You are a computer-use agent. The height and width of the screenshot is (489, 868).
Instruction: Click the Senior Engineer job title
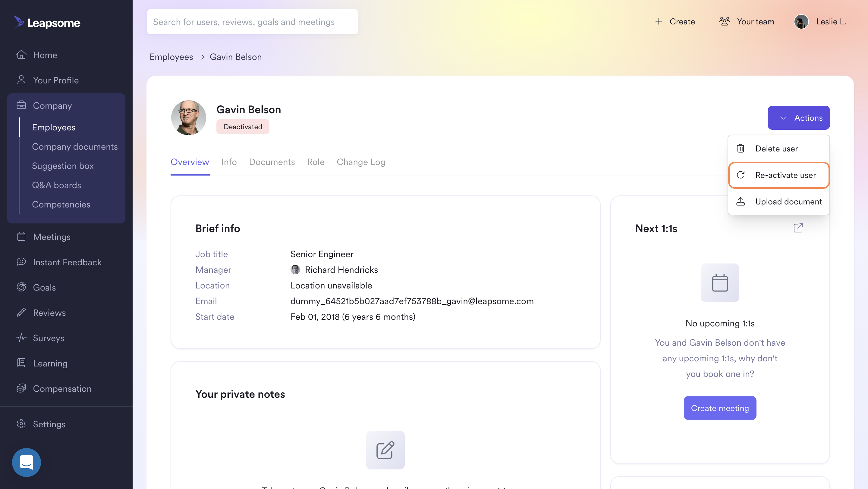322,254
